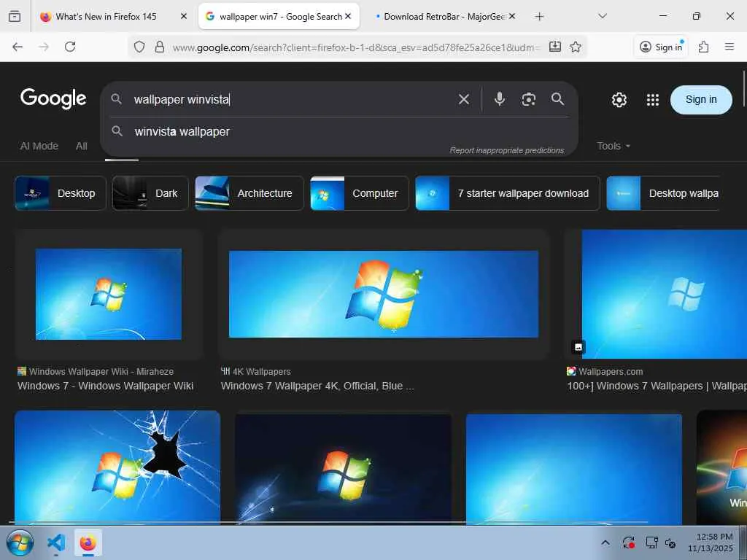This screenshot has height=560, width=747.
Task: Open broken glass Windows wallpaper thumbnail
Action: [x=117, y=467]
